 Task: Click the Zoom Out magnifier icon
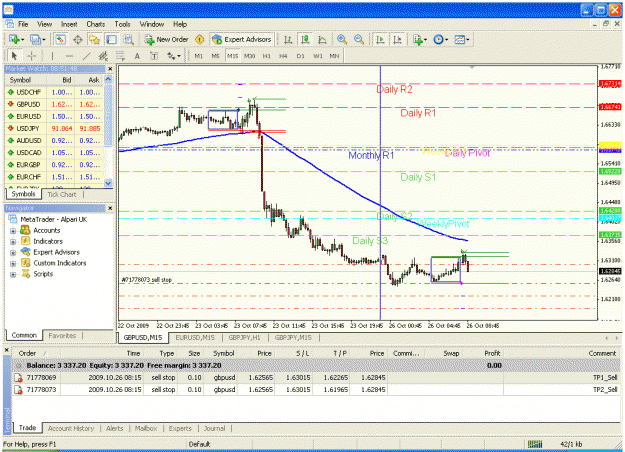tap(359, 39)
